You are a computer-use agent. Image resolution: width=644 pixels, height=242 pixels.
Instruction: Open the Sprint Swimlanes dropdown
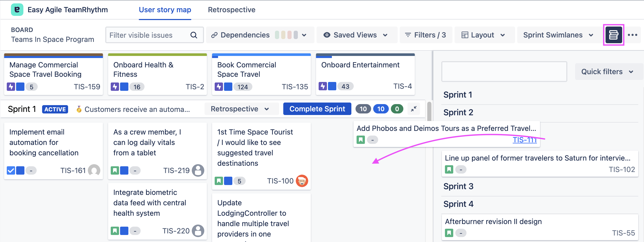(558, 35)
